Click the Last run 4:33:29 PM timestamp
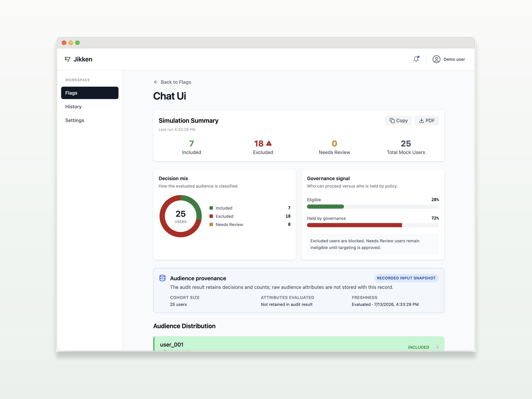 [177, 129]
